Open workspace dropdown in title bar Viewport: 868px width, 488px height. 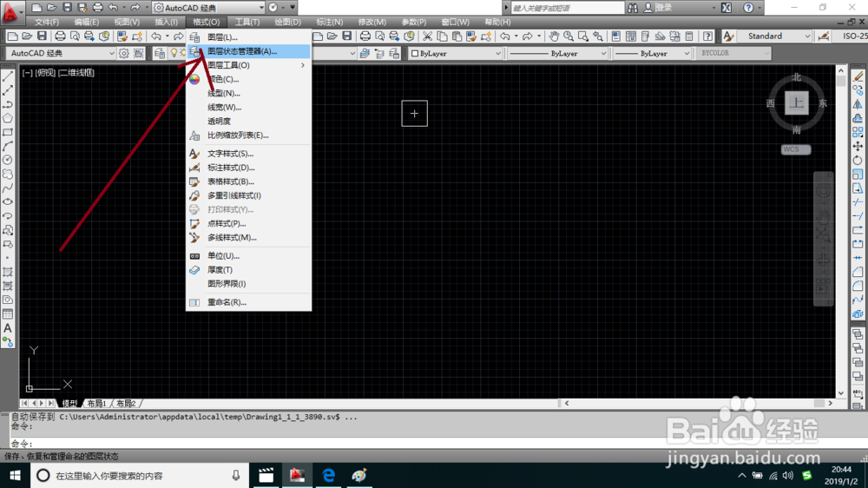tap(208, 8)
